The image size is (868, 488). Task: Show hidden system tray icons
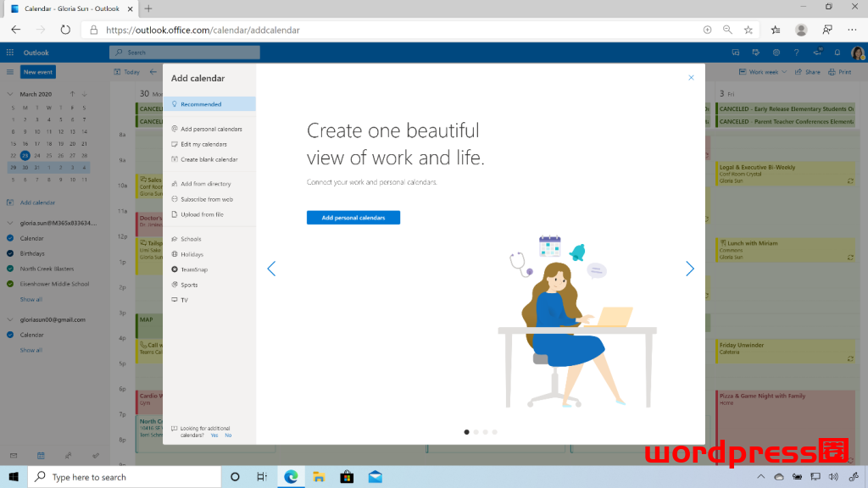761,477
